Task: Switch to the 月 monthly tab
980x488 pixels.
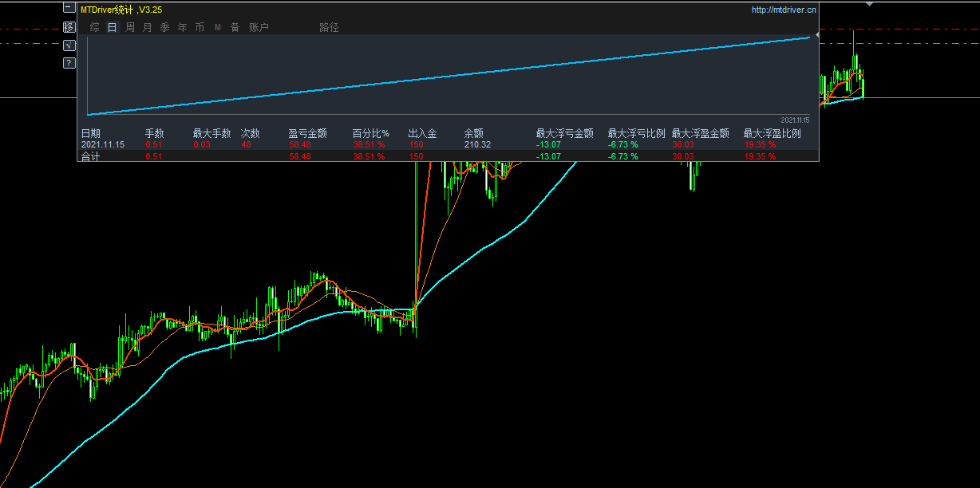Action: tap(148, 27)
